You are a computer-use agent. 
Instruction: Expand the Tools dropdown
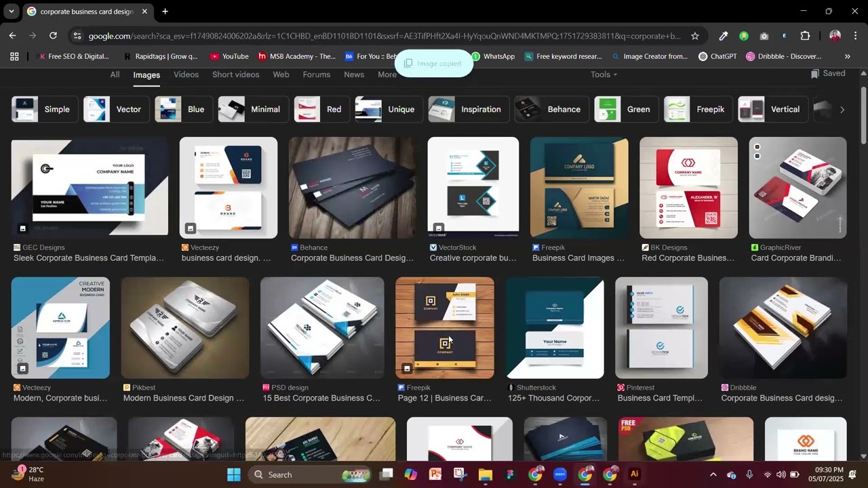coord(604,75)
